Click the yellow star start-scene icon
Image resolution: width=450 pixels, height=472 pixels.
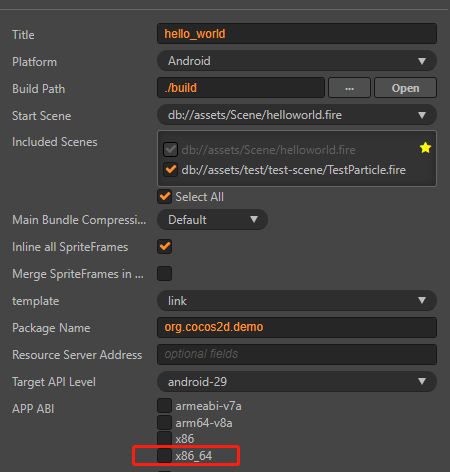pyautogui.click(x=425, y=148)
